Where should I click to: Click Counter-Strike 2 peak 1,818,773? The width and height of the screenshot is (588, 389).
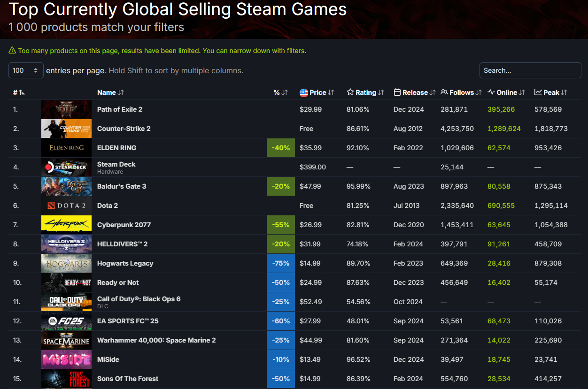click(551, 129)
